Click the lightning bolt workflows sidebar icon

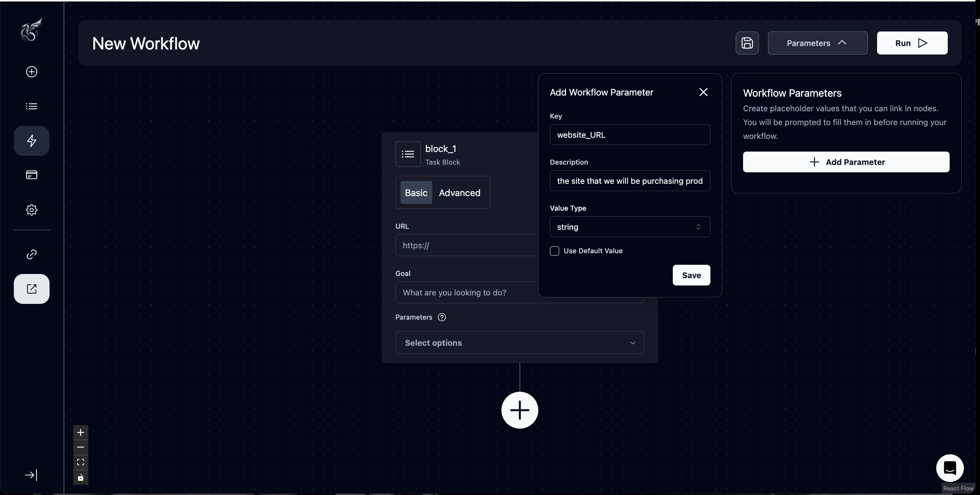click(31, 141)
